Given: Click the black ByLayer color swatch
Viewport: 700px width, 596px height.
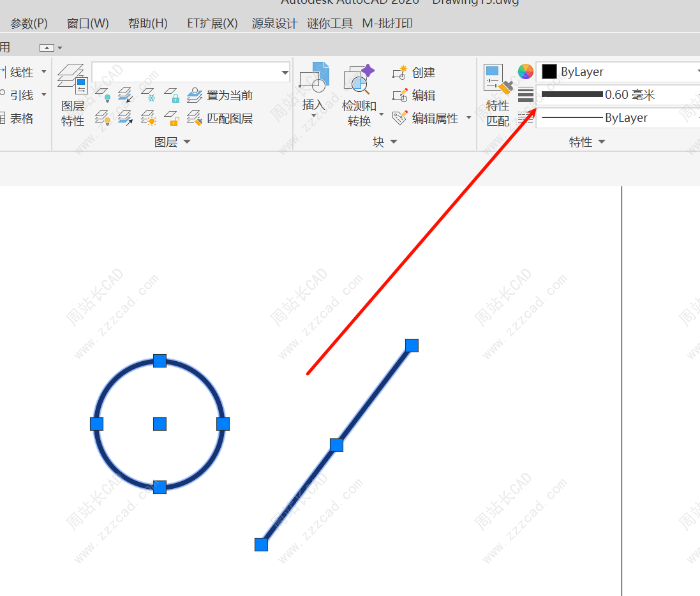Looking at the screenshot, I should click(549, 72).
